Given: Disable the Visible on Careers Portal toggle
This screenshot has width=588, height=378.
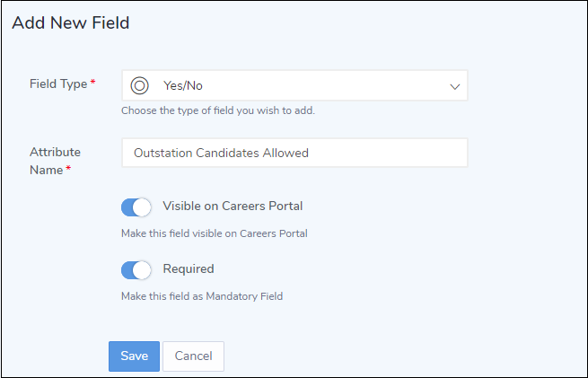Looking at the screenshot, I should (x=136, y=207).
